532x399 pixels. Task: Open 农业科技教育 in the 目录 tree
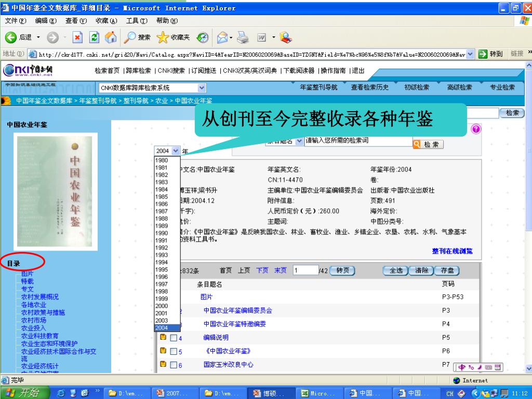click(x=39, y=336)
